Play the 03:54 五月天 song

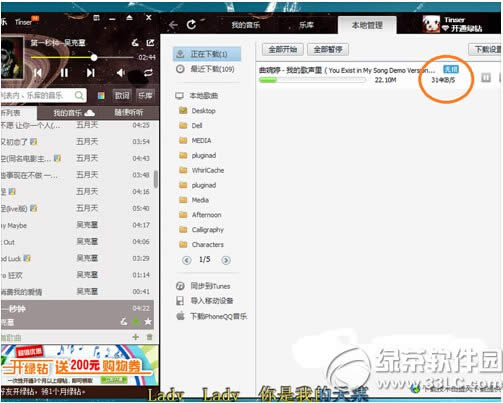click(x=77, y=142)
